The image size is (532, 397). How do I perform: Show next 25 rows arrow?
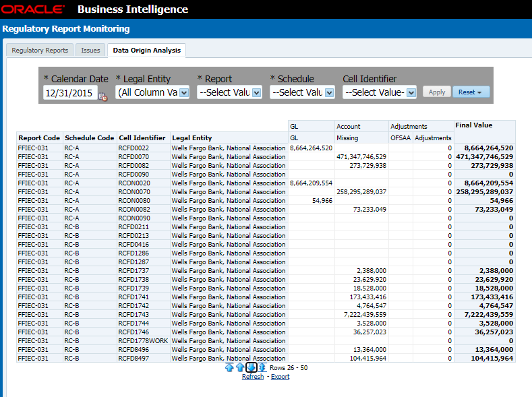[251, 367]
